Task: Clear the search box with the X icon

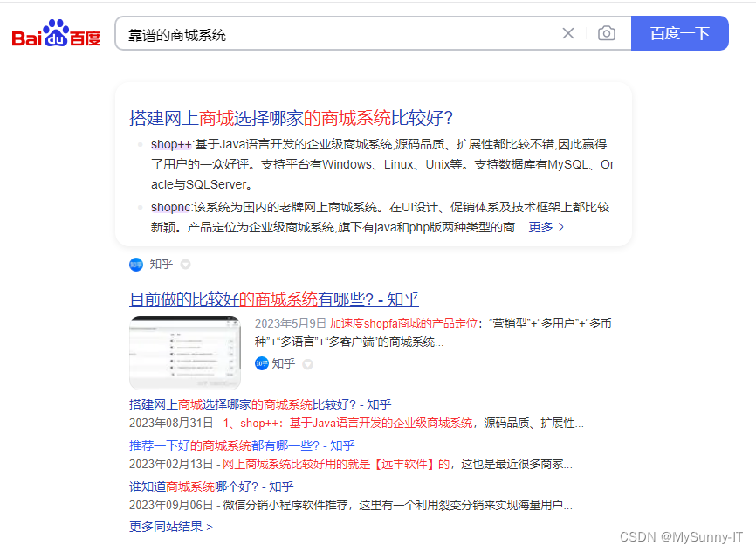Action: (568, 33)
